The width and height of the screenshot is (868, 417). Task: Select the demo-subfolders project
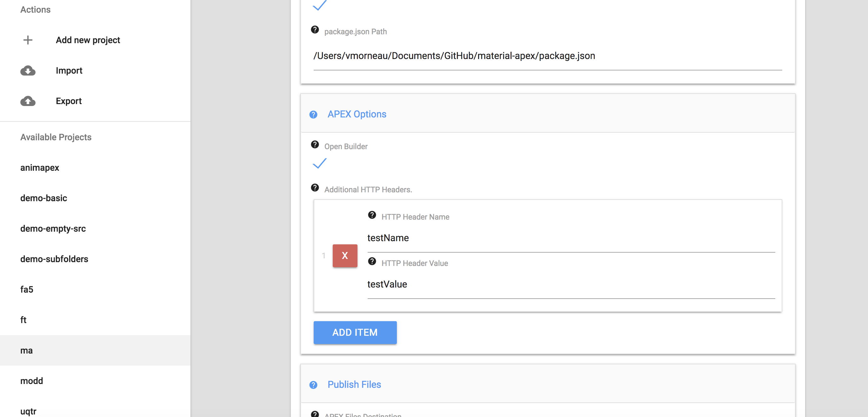click(x=54, y=259)
